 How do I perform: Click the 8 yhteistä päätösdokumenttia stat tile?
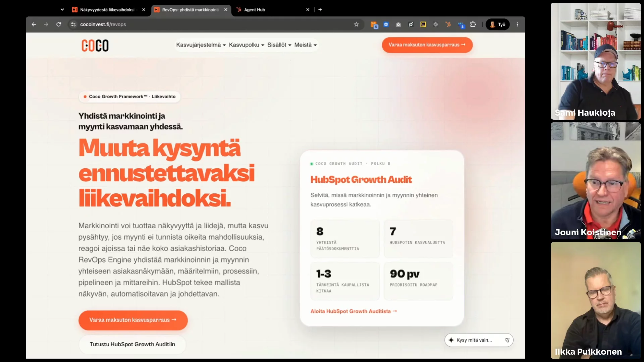click(345, 239)
